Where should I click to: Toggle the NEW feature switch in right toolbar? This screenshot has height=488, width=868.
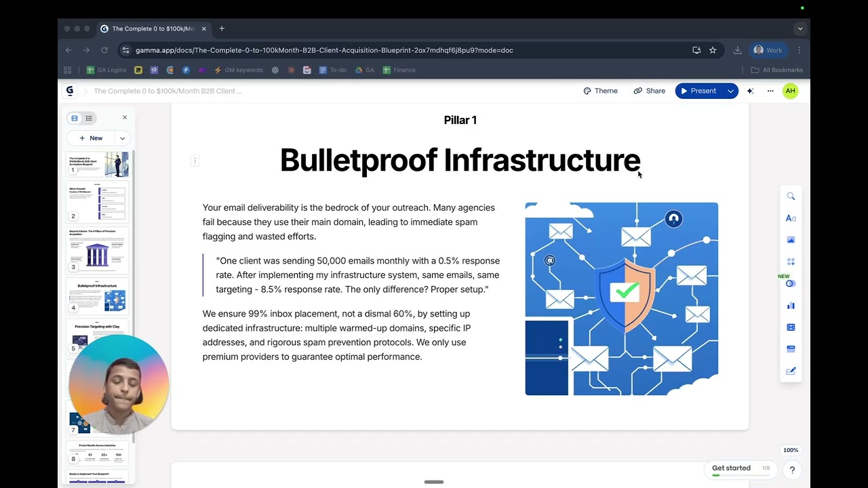point(791,283)
